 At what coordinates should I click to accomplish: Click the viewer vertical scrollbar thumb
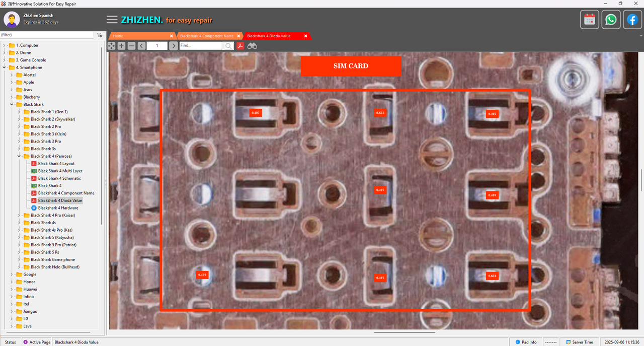tap(641, 180)
